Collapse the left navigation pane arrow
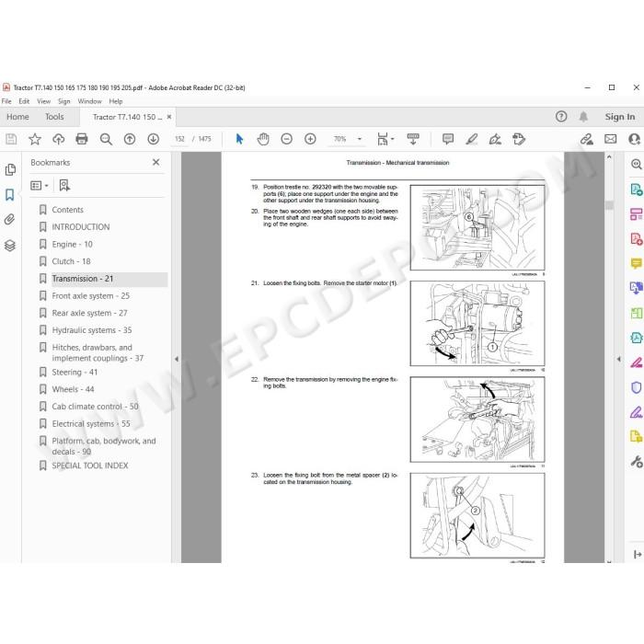Viewport: 644px width, 644px height. coord(177,359)
